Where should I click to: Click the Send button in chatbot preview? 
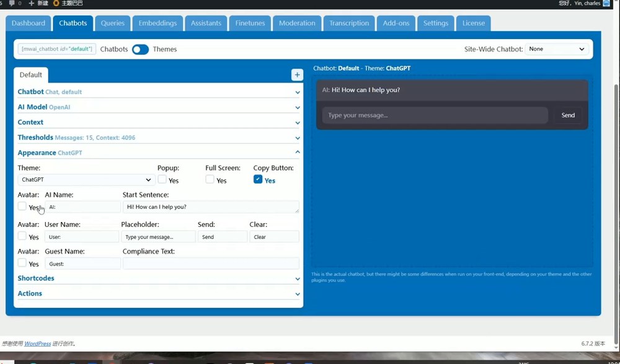(568, 115)
